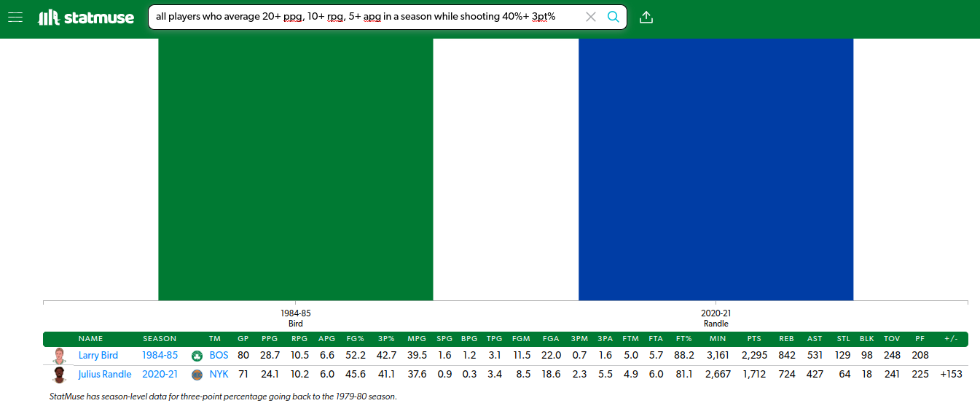
Task: Sort table by MPG column
Action: point(417,339)
